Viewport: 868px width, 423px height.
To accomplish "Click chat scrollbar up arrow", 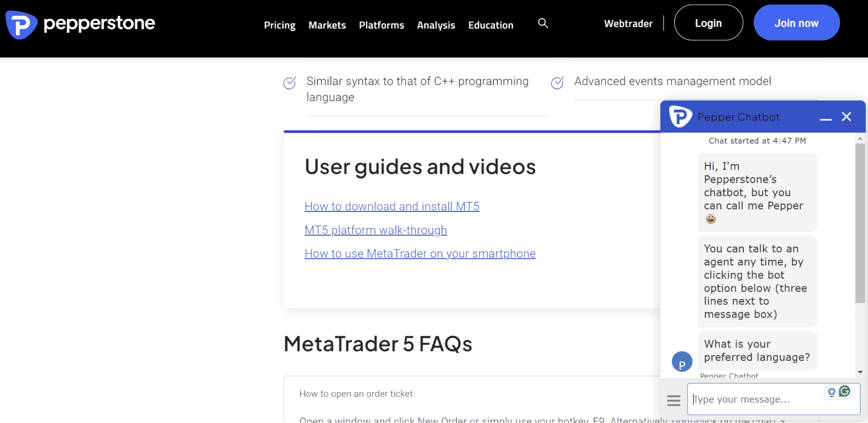I will click(x=860, y=139).
